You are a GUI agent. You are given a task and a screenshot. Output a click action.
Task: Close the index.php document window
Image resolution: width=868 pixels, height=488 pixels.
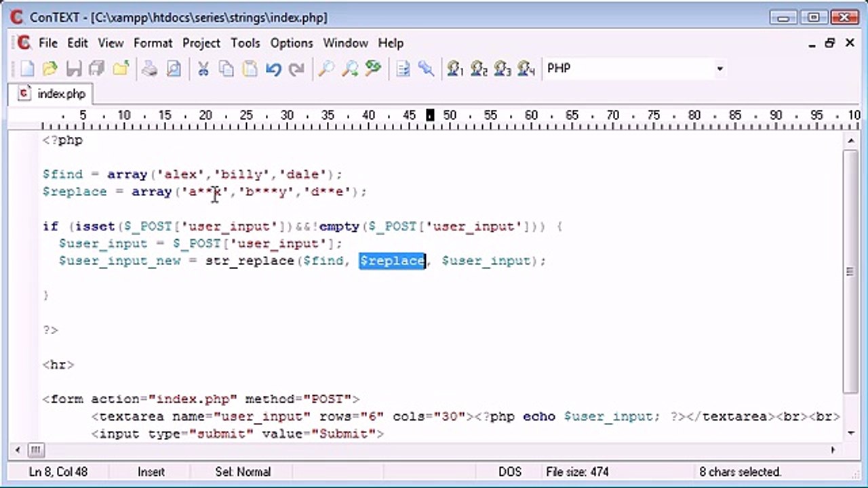850,43
